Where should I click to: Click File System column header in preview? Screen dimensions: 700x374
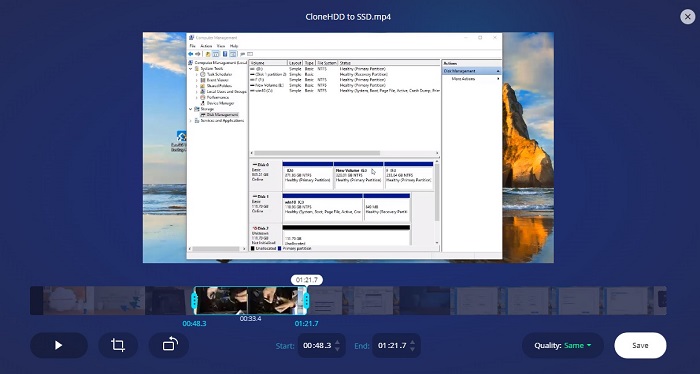(x=326, y=63)
